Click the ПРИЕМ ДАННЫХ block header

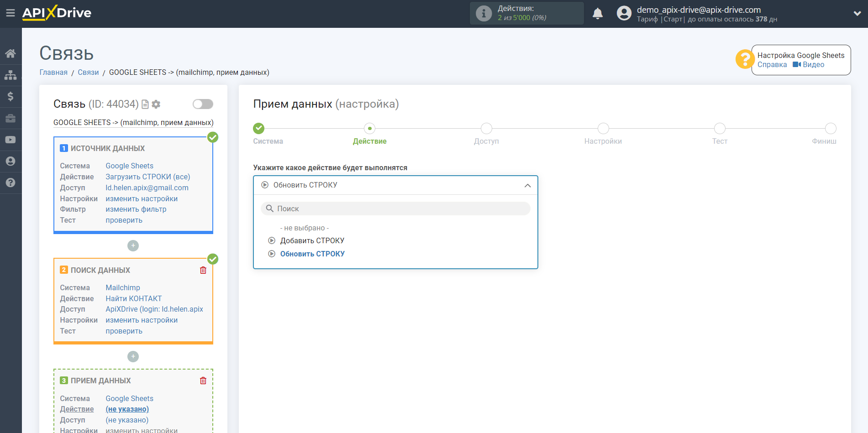(x=100, y=381)
